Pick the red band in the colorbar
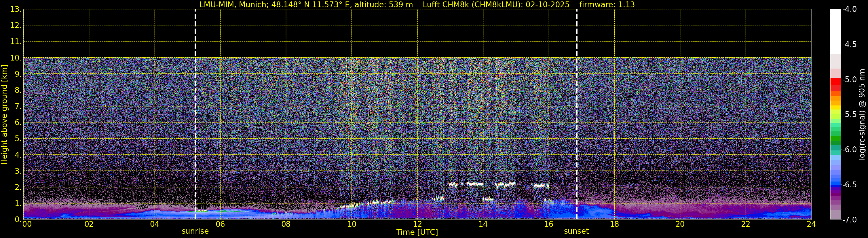Image resolution: width=868 pixels, height=238 pixels. pos(836,82)
